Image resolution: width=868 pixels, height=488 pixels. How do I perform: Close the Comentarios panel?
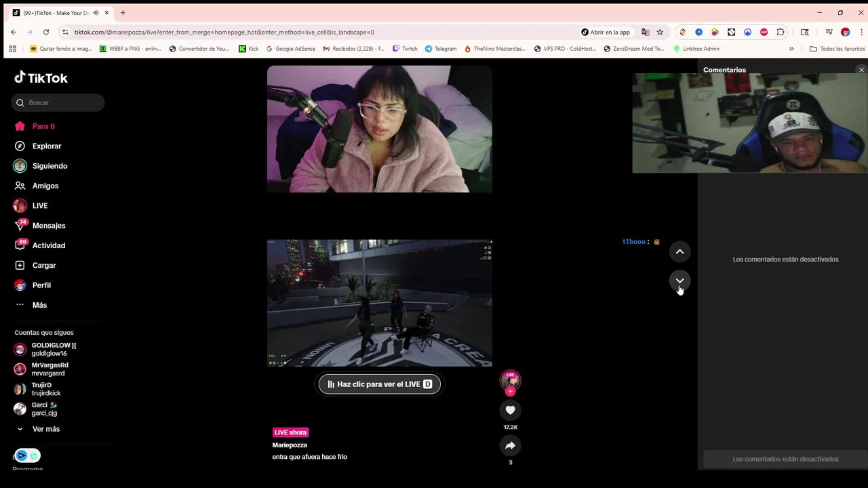[x=861, y=70]
